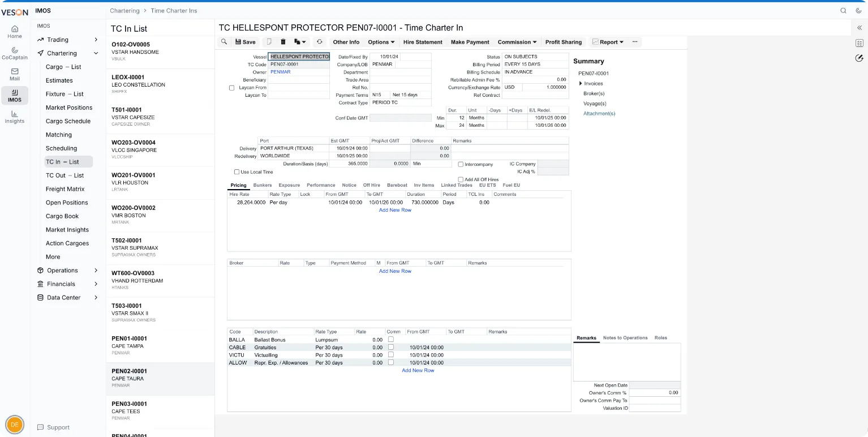This screenshot has width=868, height=437.
Task: Enable Use Local Time checkbox
Action: (x=237, y=172)
